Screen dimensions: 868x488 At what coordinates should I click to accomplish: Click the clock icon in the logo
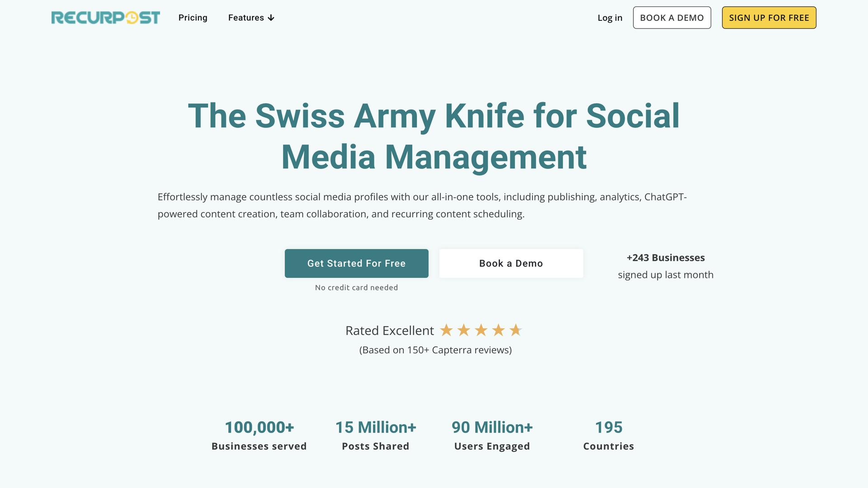tap(132, 18)
